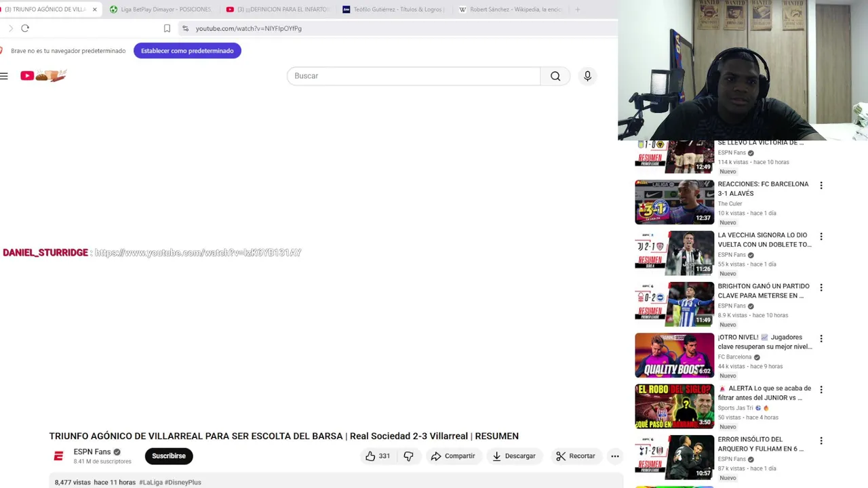
Task: Open YouTube link in DANIEL_STURRIDGE chat message
Action: coord(197,253)
